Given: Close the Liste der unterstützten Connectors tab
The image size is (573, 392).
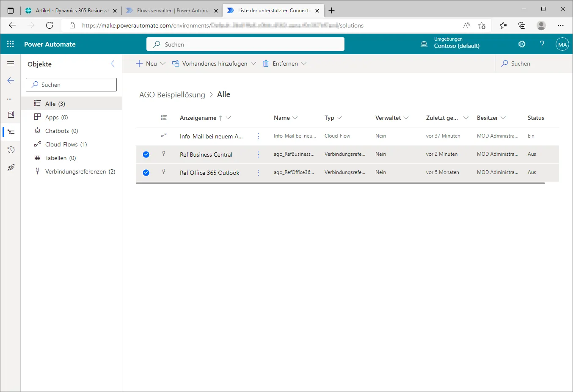Looking at the screenshot, I should point(317,11).
